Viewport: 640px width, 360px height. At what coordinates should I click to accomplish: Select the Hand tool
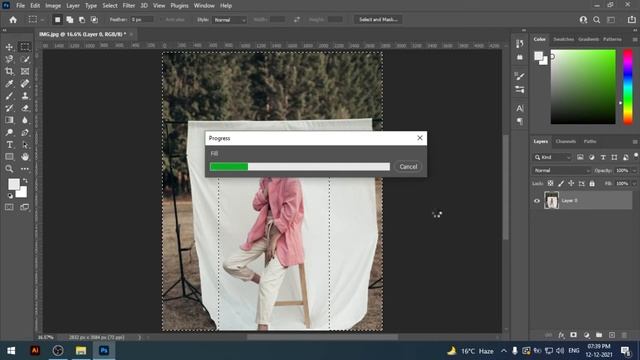[x=25, y=157]
